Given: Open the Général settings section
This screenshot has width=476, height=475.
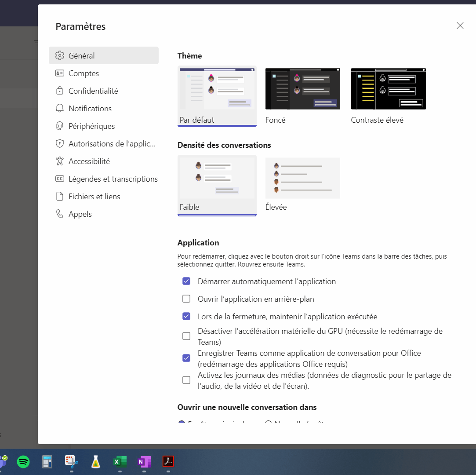Looking at the screenshot, I should (104, 55).
